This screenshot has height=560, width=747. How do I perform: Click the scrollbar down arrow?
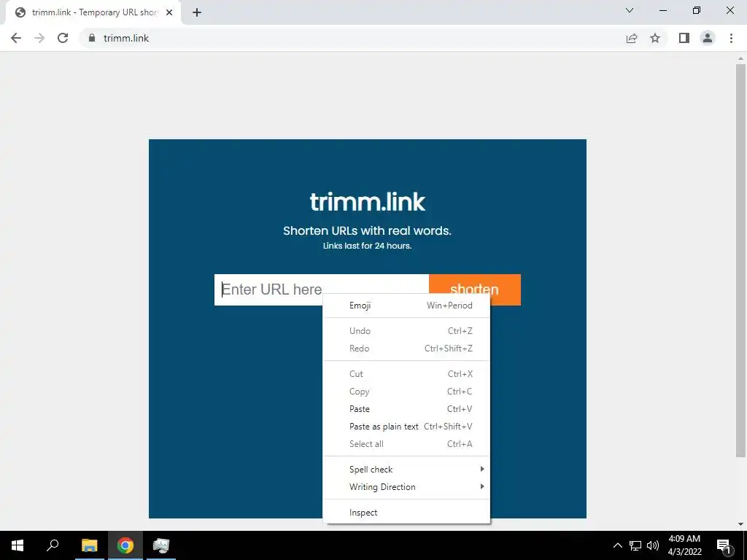pos(740,524)
